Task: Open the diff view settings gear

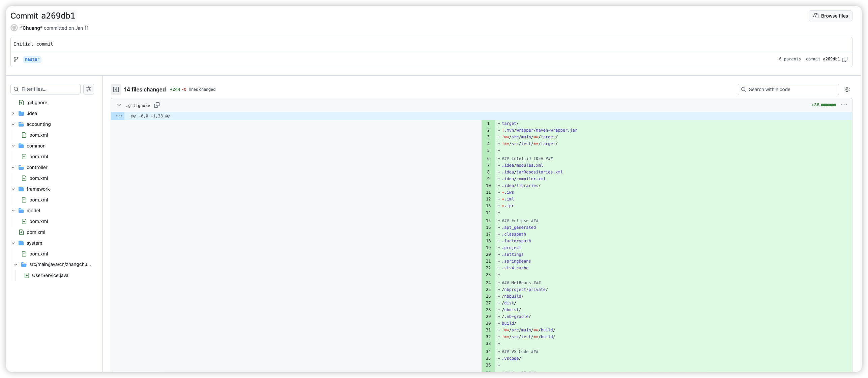Action: (x=847, y=89)
